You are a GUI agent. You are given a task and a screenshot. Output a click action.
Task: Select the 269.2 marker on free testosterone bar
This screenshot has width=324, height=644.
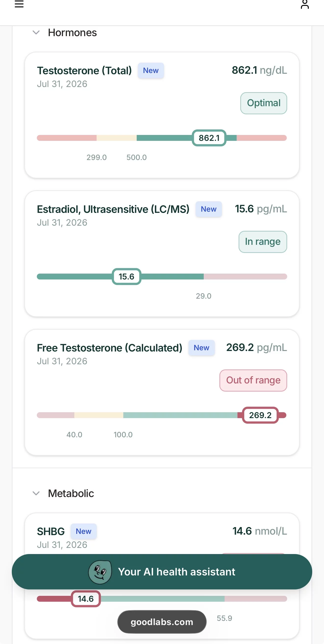coord(260,415)
